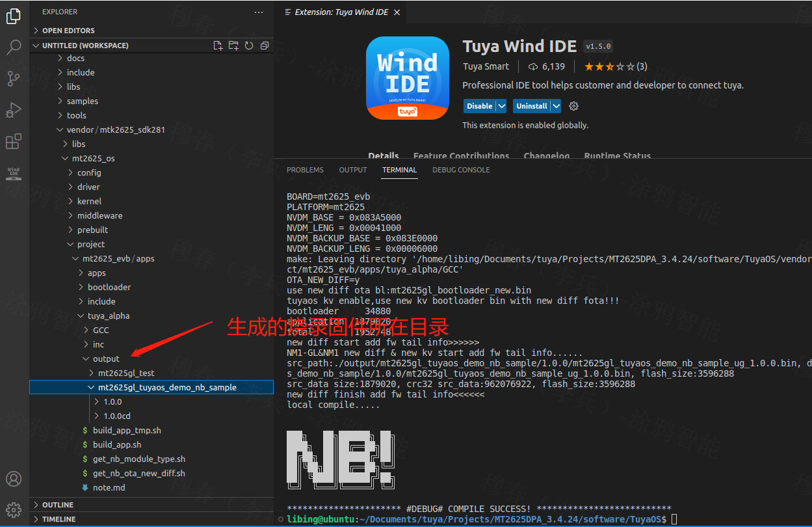Select the mt2625gl_test folder
This screenshot has height=527, width=812.
(x=151, y=373)
